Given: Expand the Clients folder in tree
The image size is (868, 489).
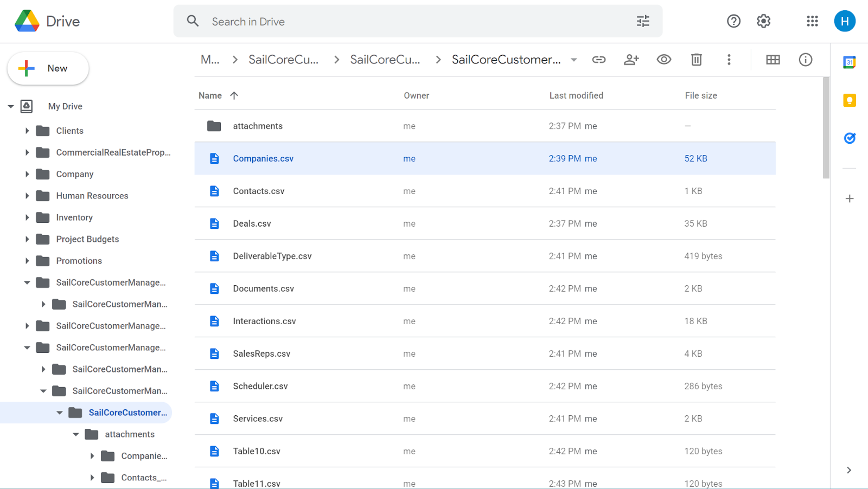Looking at the screenshot, I should (x=27, y=131).
